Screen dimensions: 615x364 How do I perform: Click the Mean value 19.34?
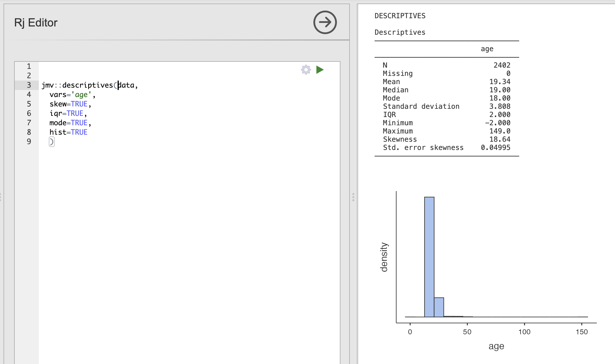tap(500, 82)
